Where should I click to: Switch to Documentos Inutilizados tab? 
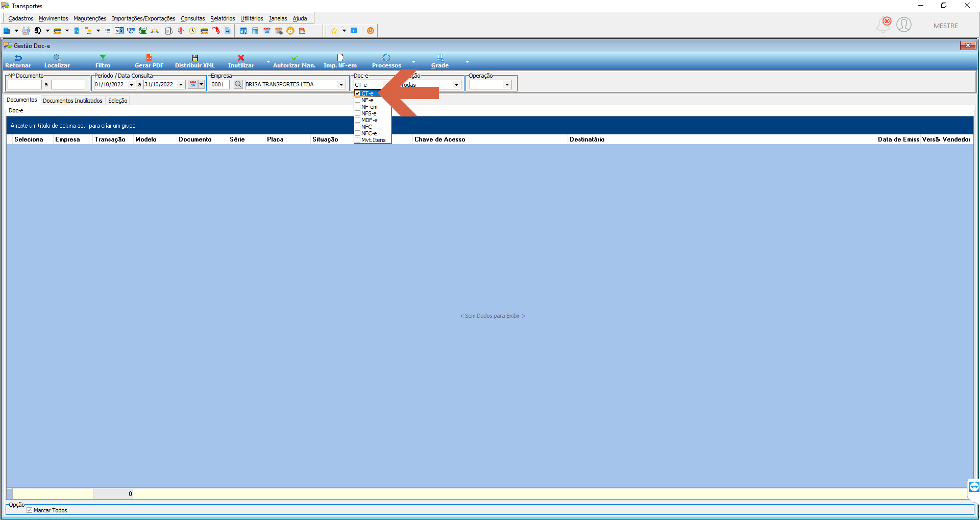(72, 101)
